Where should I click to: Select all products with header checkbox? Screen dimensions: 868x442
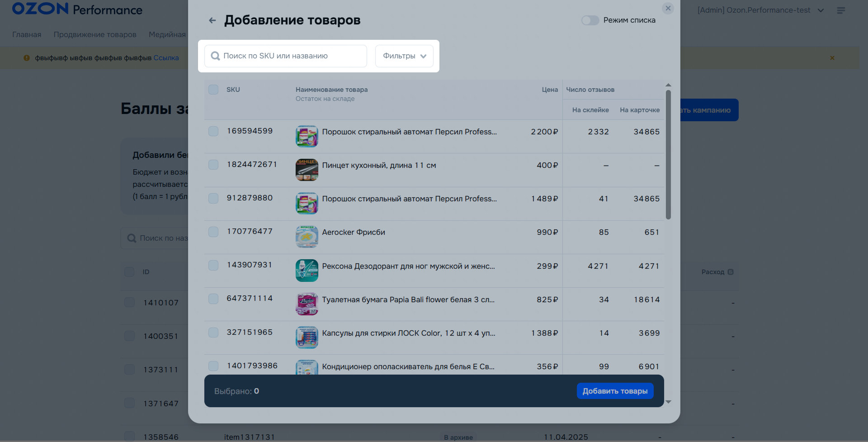coord(213,90)
